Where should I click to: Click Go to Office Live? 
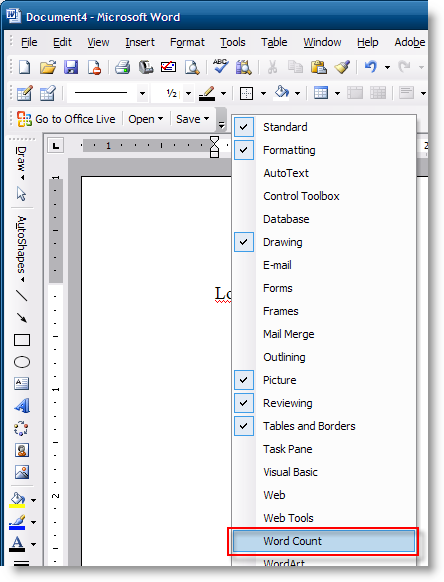[x=66, y=119]
